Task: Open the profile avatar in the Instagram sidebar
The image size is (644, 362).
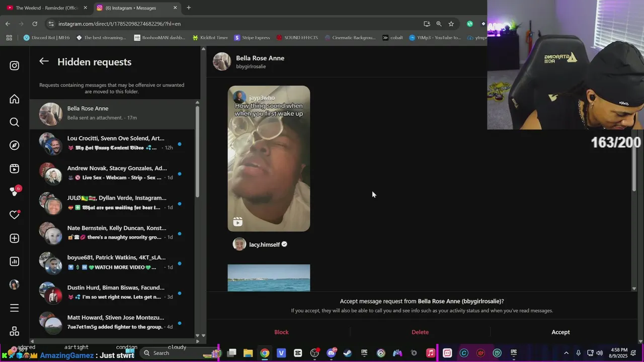Action: (15, 285)
